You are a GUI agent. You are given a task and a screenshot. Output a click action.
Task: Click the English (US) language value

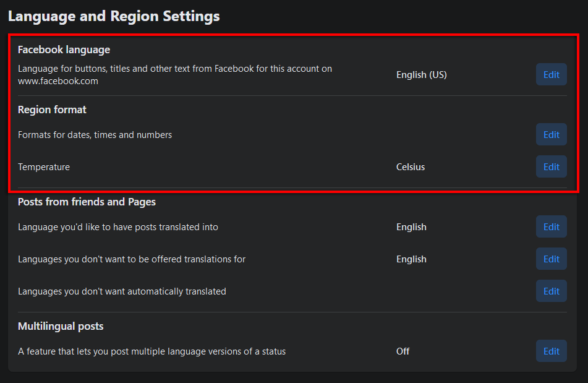(x=421, y=75)
